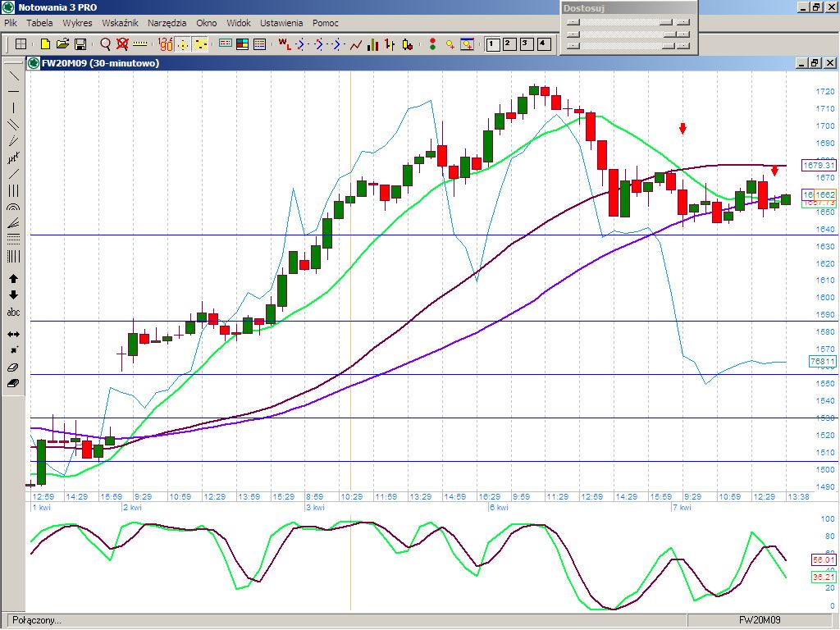This screenshot has height=630, width=840.
Task: Switch to layout number 3
Action: pos(526,44)
